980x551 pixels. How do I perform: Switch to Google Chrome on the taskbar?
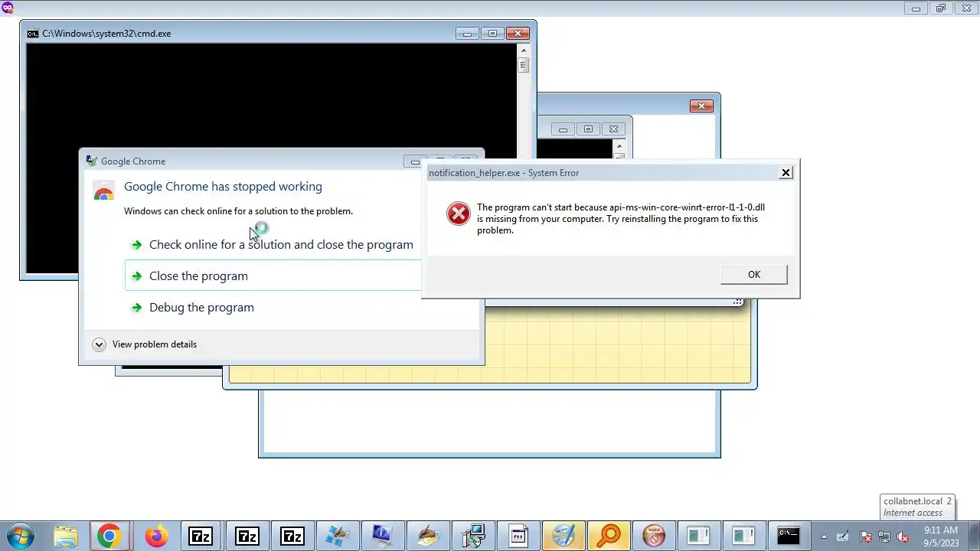(x=108, y=536)
